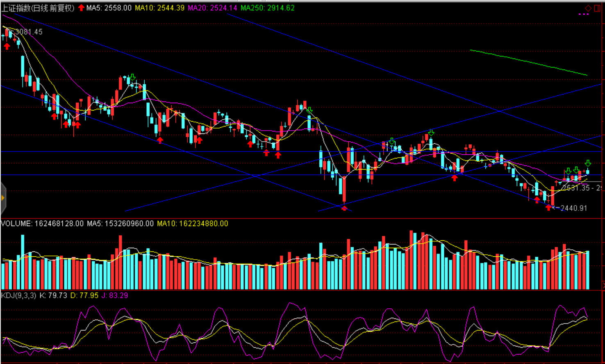Open the VOLUME indicator label
Image resolution: width=605 pixels, height=364 pixels.
pos(42,224)
